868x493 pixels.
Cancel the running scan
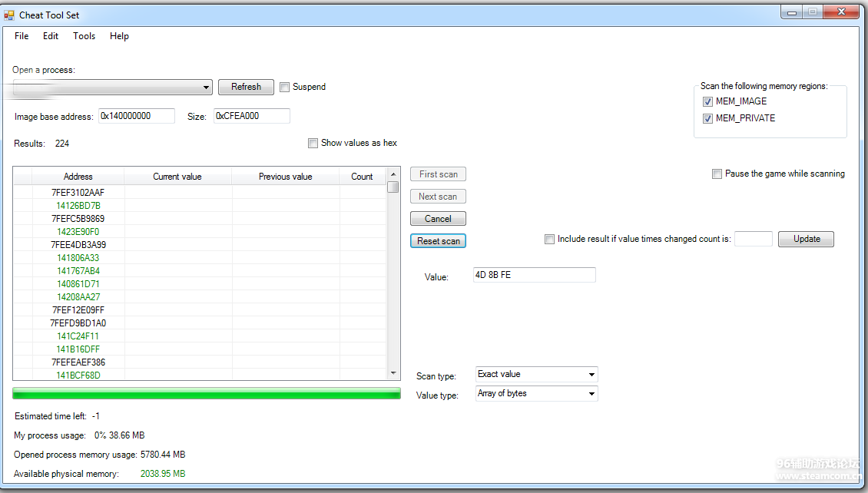438,219
